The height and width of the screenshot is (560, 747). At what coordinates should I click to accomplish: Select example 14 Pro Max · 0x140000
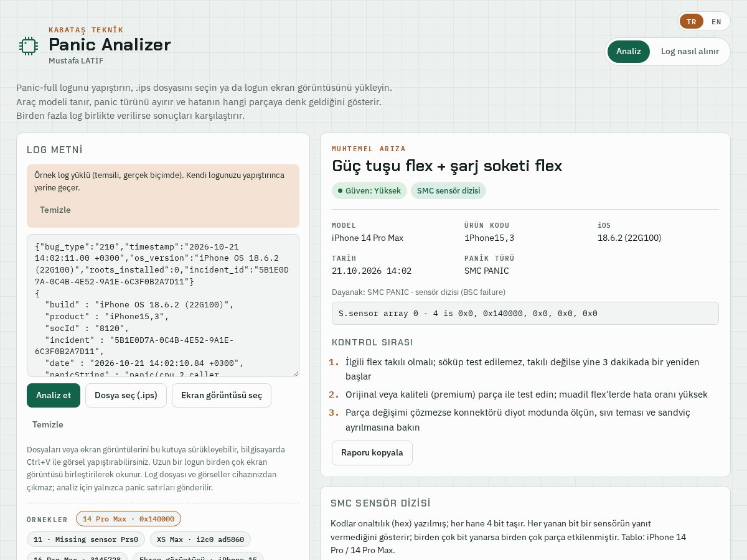(x=129, y=519)
